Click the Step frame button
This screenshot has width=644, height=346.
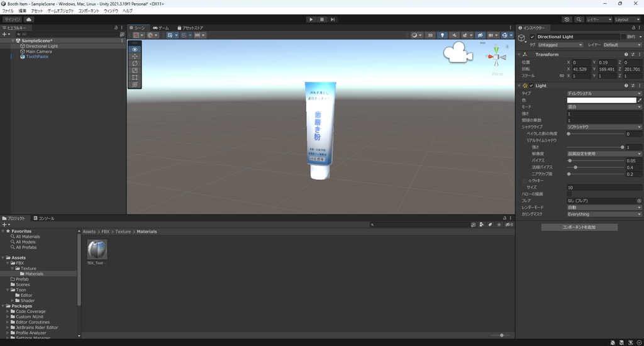click(333, 20)
